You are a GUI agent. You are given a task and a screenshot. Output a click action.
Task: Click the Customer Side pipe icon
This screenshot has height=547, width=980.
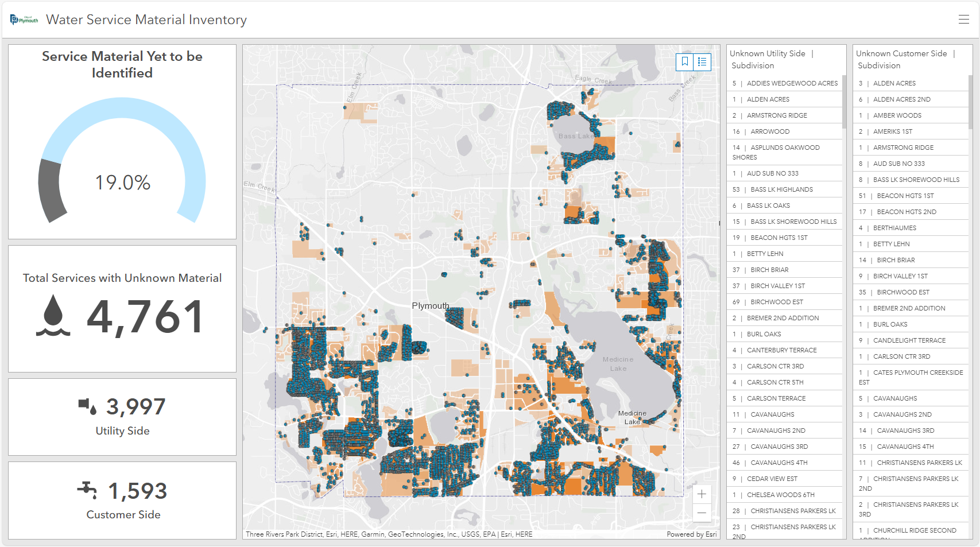[x=87, y=490]
